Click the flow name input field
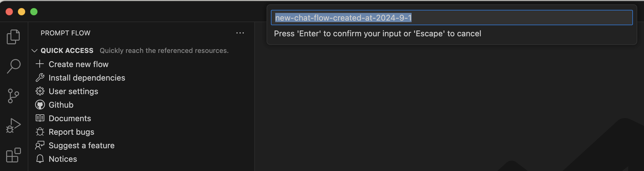The height and width of the screenshot is (171, 644). [x=452, y=18]
